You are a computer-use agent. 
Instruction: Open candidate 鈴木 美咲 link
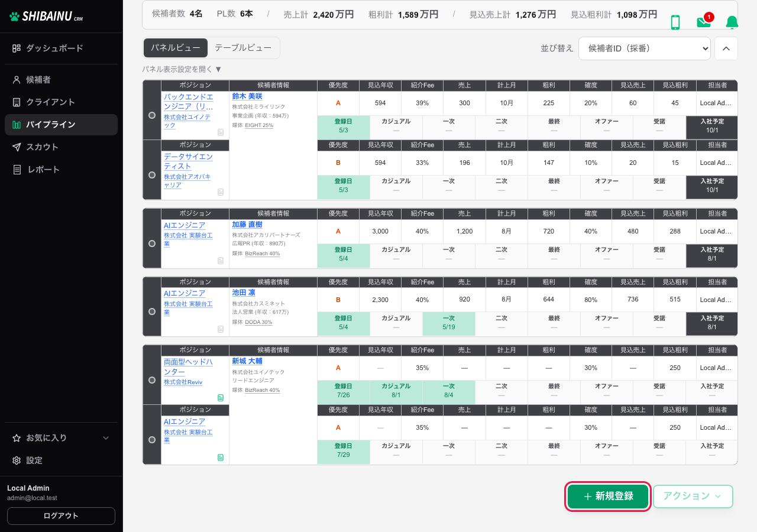[247, 96]
